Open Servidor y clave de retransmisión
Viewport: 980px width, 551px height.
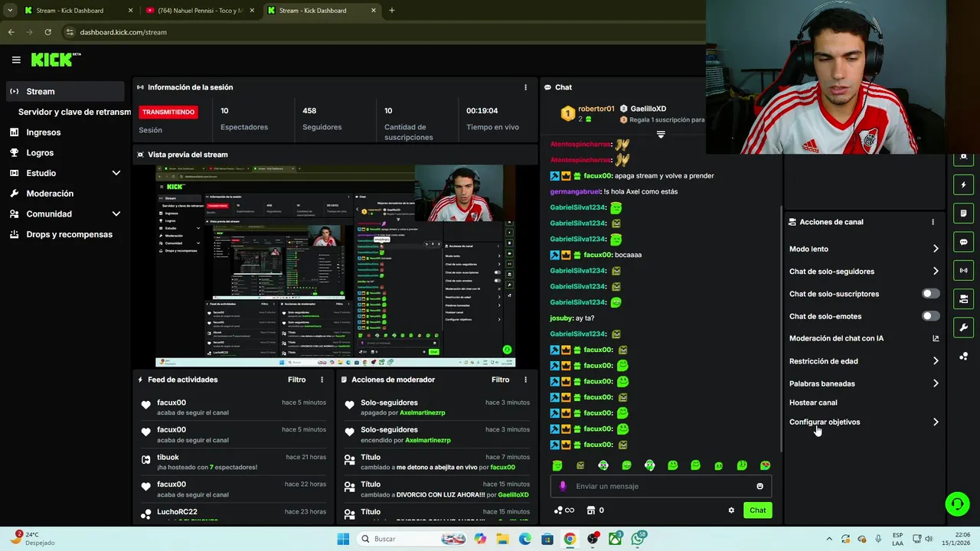(x=74, y=112)
